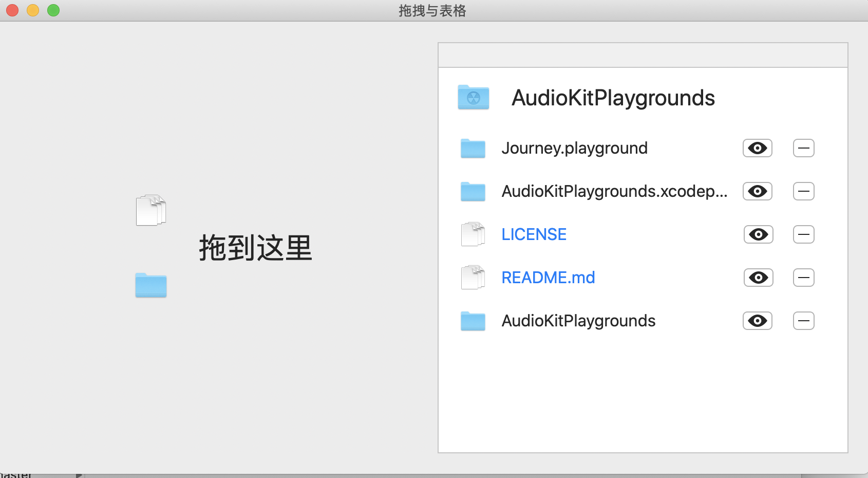Click the README.md file icon

473,278
